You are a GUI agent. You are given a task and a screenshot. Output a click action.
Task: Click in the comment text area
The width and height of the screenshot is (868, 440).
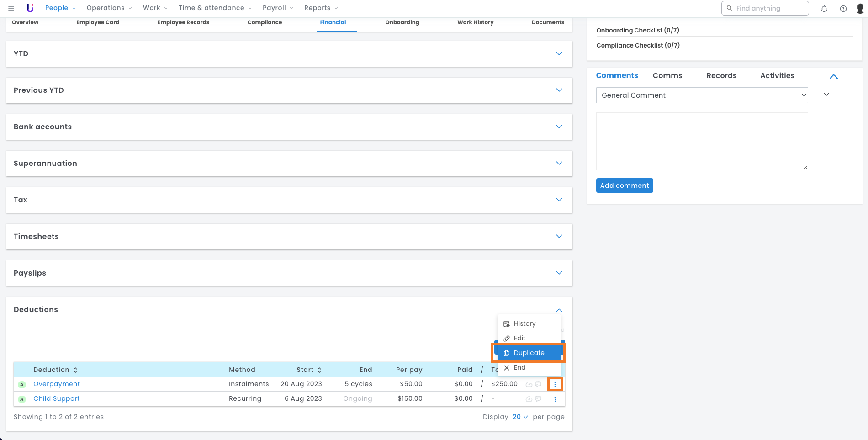click(702, 141)
